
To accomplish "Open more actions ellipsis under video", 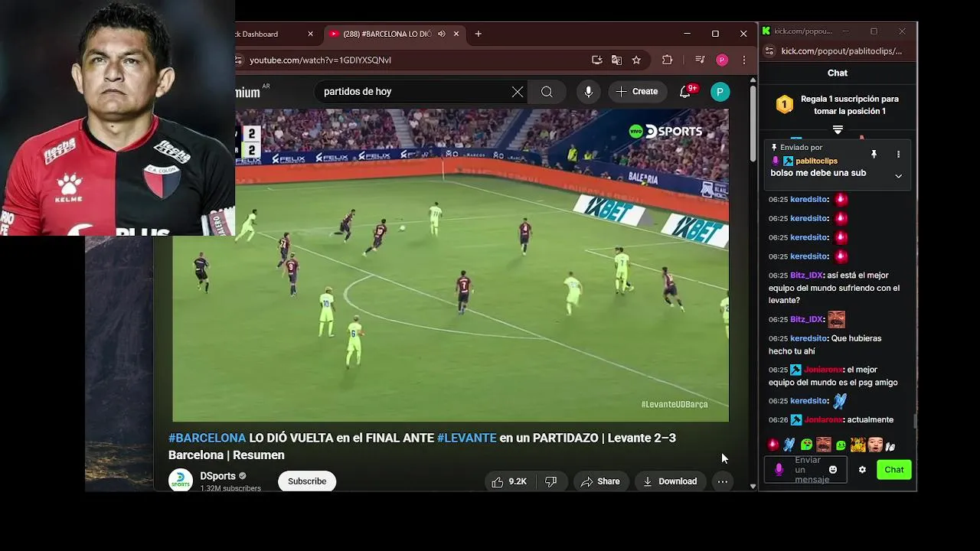I will point(723,481).
